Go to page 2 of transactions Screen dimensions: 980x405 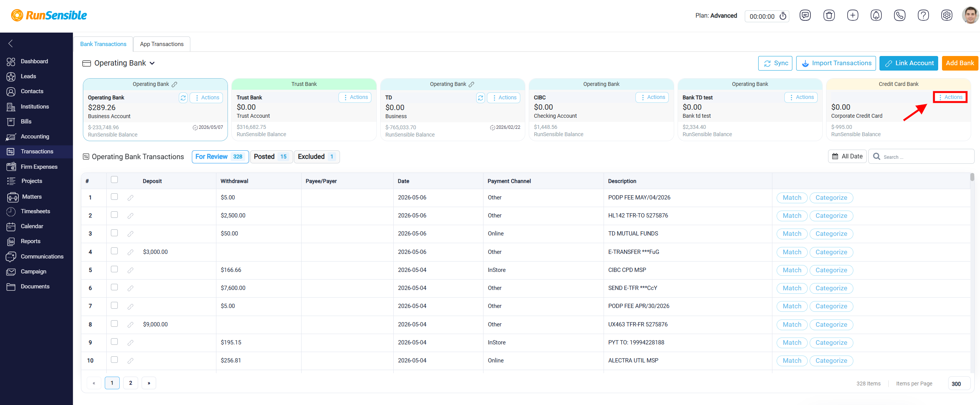(130, 383)
